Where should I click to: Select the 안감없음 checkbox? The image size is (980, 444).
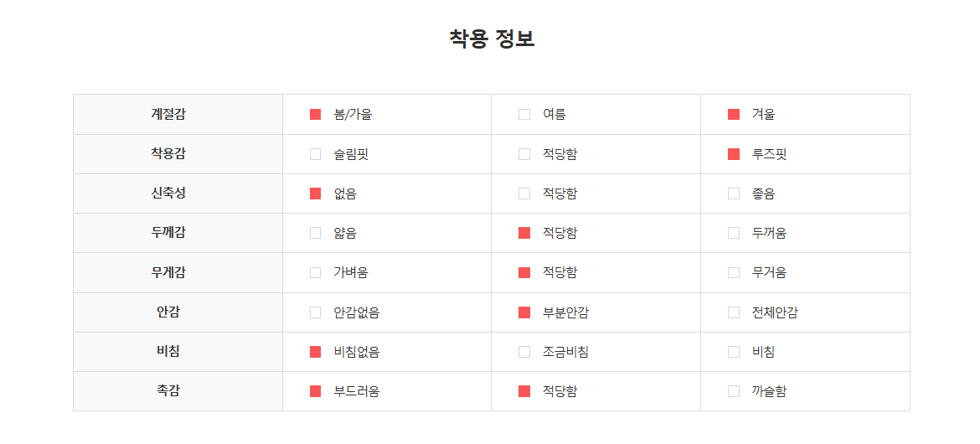[x=316, y=312]
